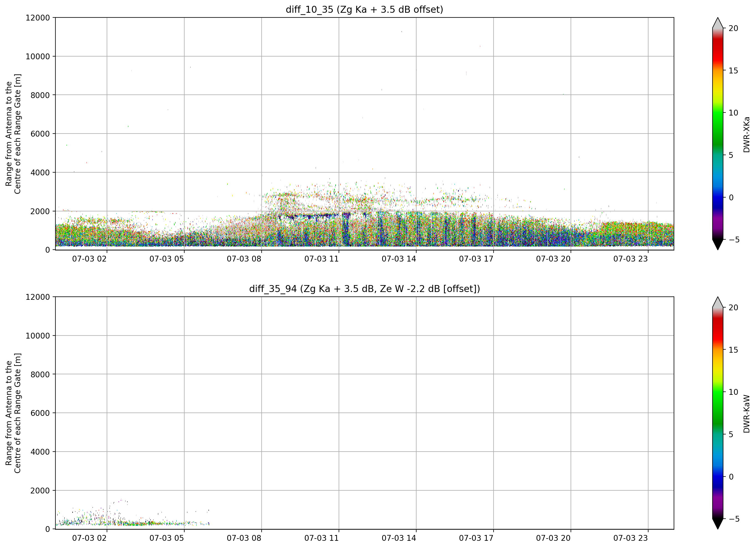Click the 10 tick on the DWR-XKa colorbar

click(x=733, y=113)
